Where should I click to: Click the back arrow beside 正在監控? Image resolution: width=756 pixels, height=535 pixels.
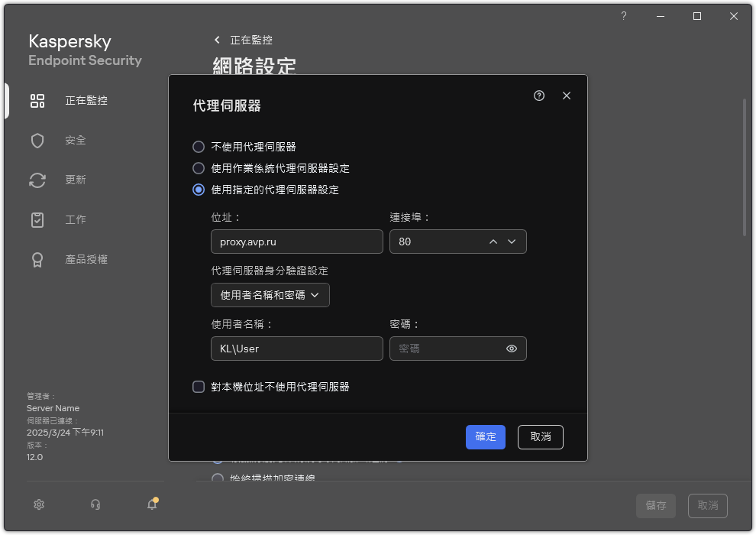coord(215,40)
